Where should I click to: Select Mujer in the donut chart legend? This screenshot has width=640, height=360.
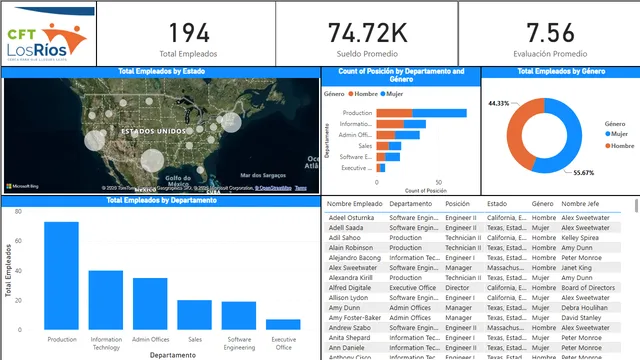tap(616, 134)
